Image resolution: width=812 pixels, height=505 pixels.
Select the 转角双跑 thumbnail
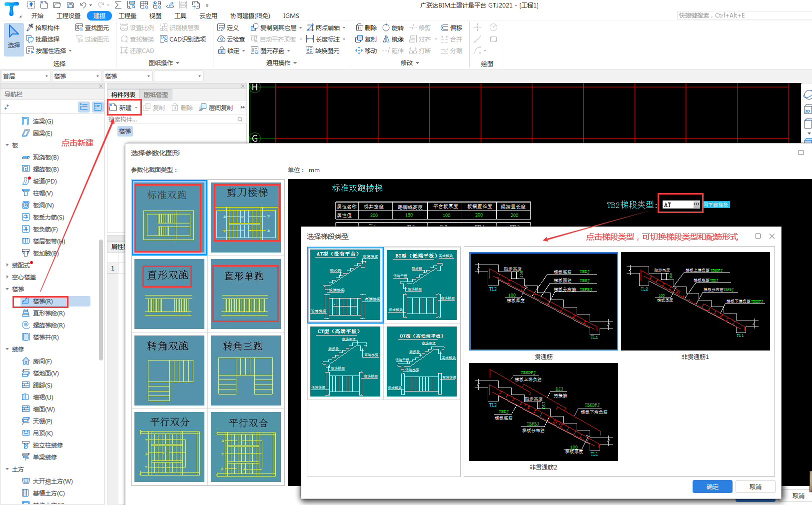[x=169, y=370]
